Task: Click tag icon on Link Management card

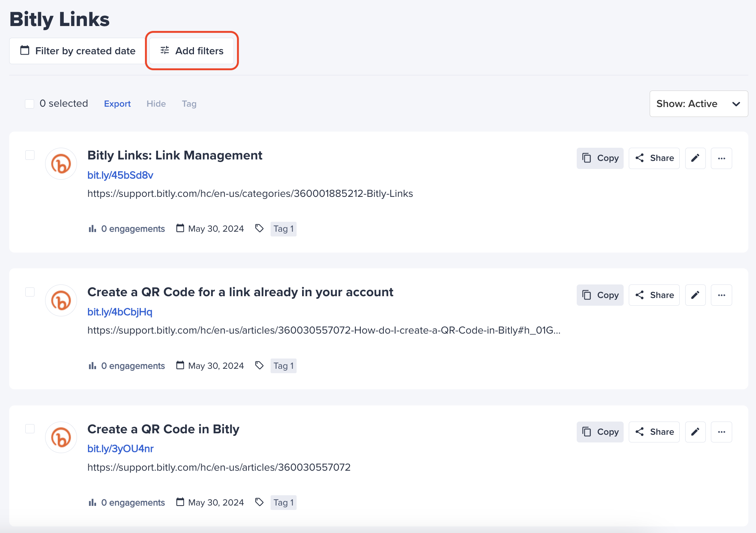Action: click(259, 228)
